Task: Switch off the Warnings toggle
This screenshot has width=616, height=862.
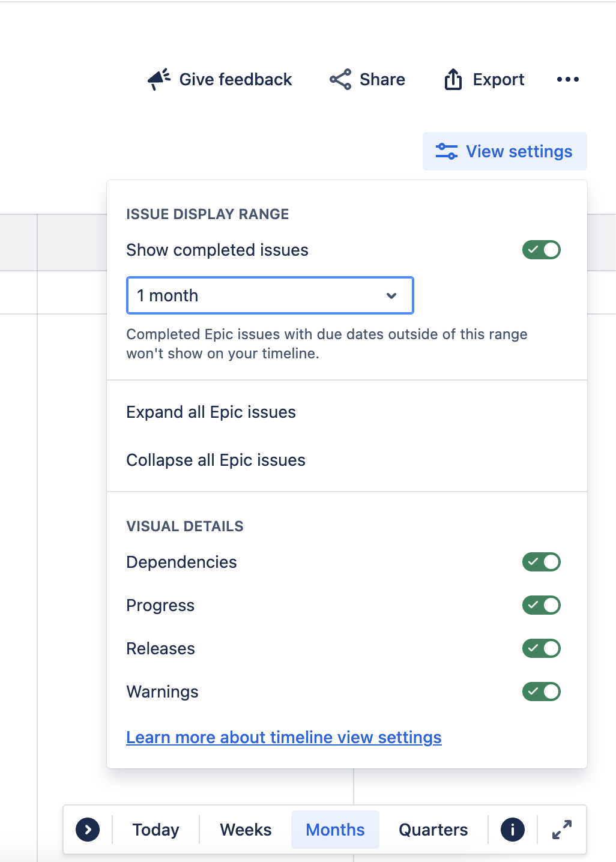Action: point(541,692)
